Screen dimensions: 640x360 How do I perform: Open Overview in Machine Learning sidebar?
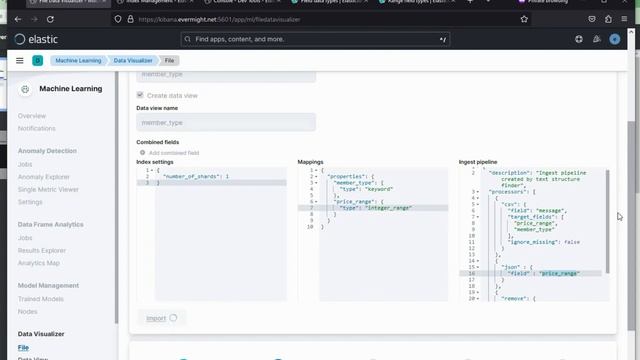pos(32,116)
